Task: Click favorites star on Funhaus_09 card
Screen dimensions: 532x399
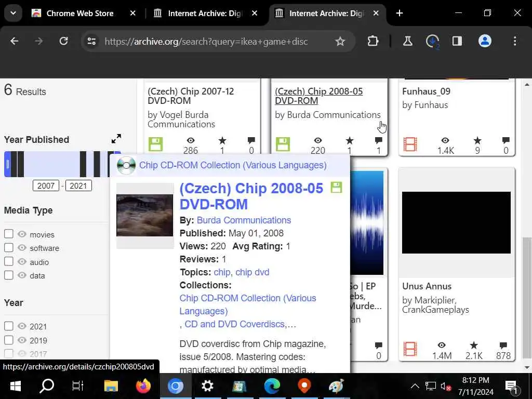Action: [x=477, y=140]
